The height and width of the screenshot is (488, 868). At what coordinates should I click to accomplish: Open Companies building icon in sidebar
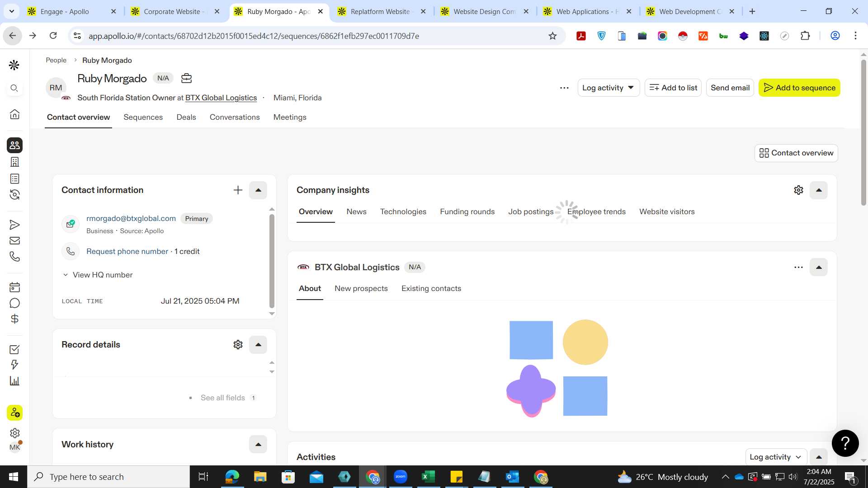click(x=14, y=162)
